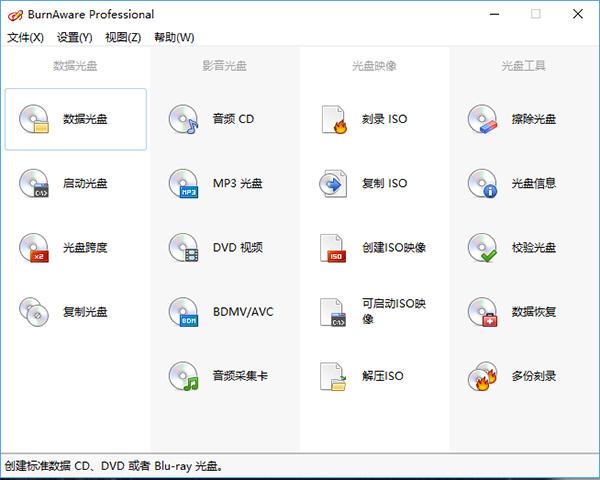Click the 数据恢复 first-aid kit disc icon

pyautogui.click(x=483, y=312)
